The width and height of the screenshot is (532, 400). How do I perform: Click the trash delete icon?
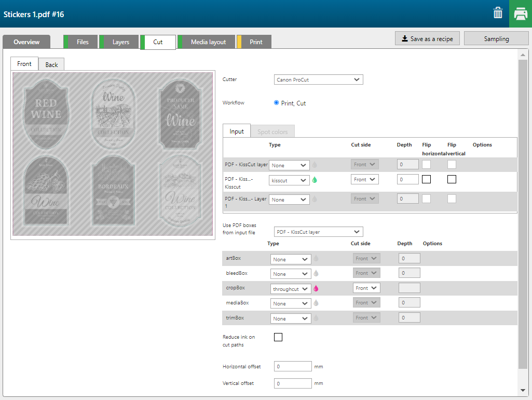click(x=498, y=14)
